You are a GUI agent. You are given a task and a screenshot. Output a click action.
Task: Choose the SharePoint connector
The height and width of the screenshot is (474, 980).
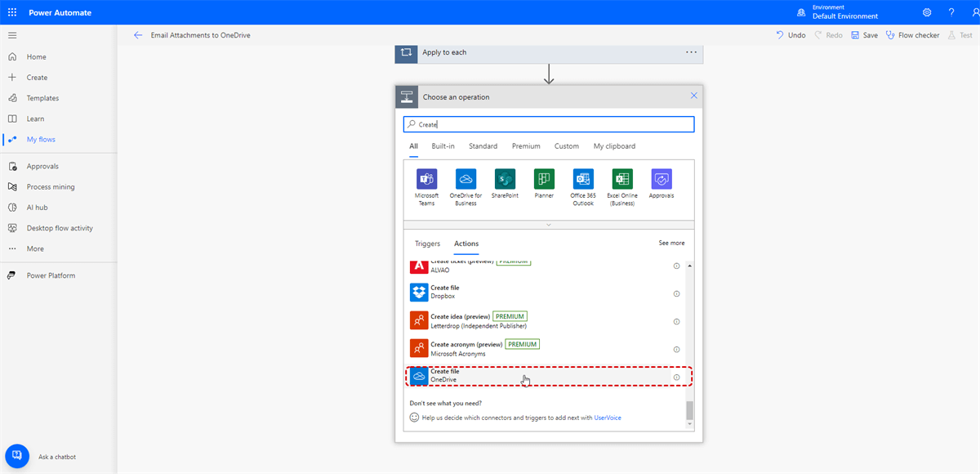(505, 184)
